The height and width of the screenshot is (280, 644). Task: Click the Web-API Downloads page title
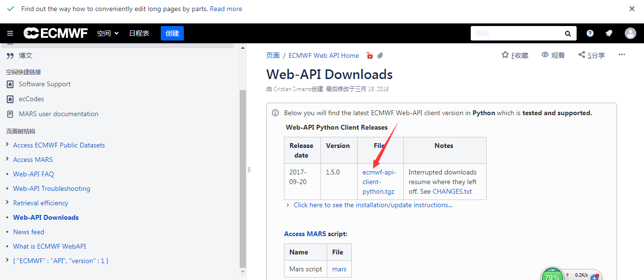[329, 74]
